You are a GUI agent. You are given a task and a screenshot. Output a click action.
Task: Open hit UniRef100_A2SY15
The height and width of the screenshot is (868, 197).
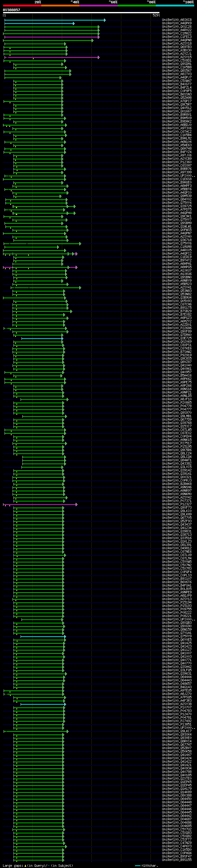tap(177, 57)
